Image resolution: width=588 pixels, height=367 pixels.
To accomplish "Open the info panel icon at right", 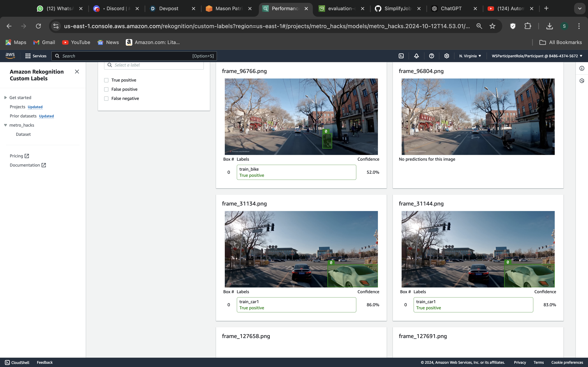I will click(582, 69).
